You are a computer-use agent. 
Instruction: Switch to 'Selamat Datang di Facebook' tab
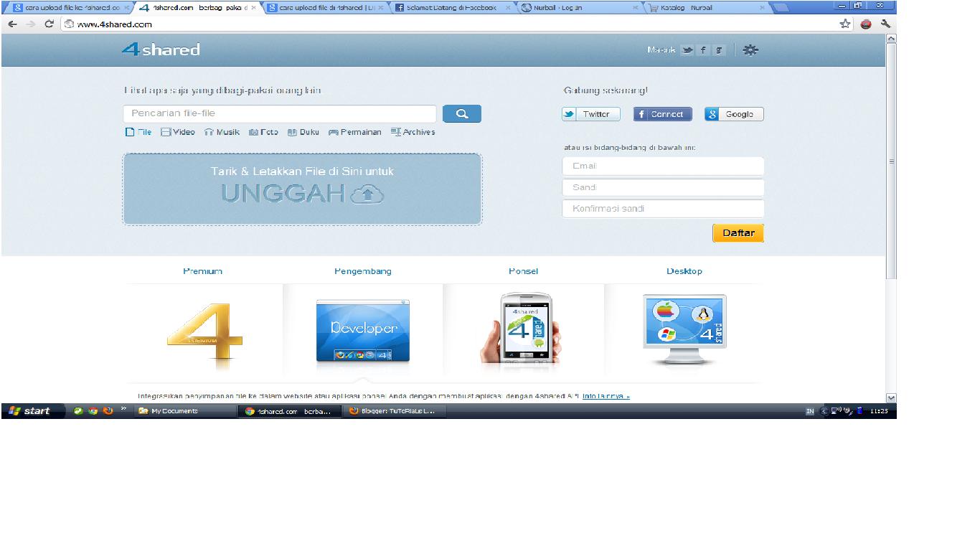(x=453, y=8)
